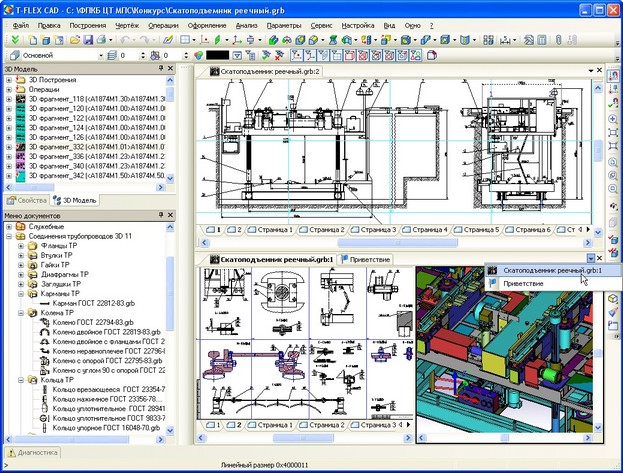Click the green double-chevron icon
The width and height of the screenshot is (623, 473).
click(15, 40)
